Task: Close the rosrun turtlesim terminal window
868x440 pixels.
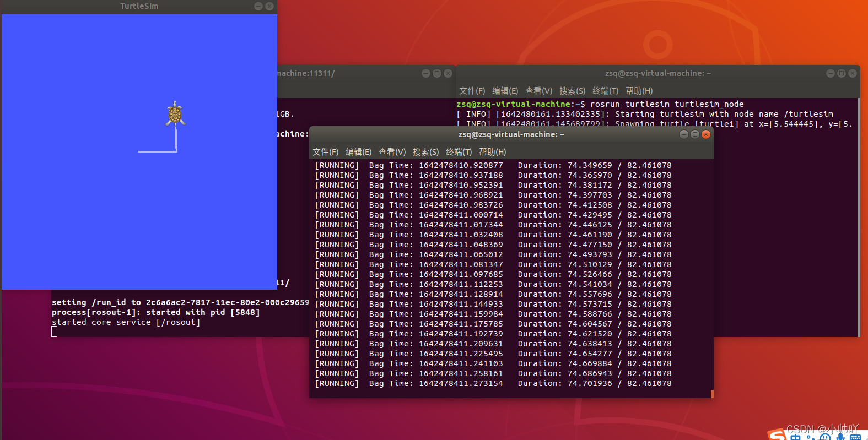Action: 853,73
